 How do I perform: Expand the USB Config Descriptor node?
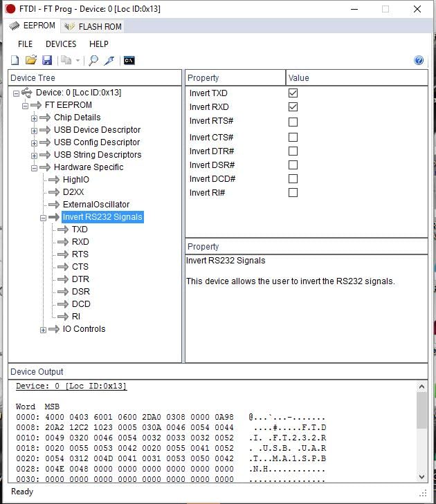tap(34, 143)
